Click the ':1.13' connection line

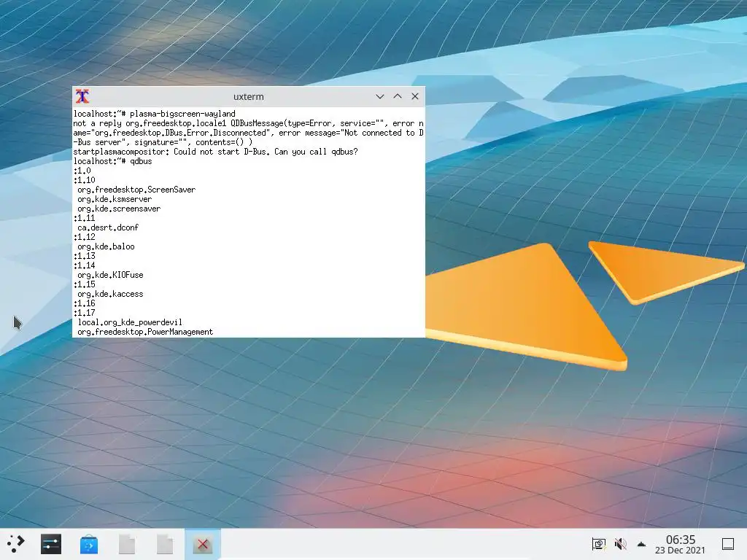(85, 256)
